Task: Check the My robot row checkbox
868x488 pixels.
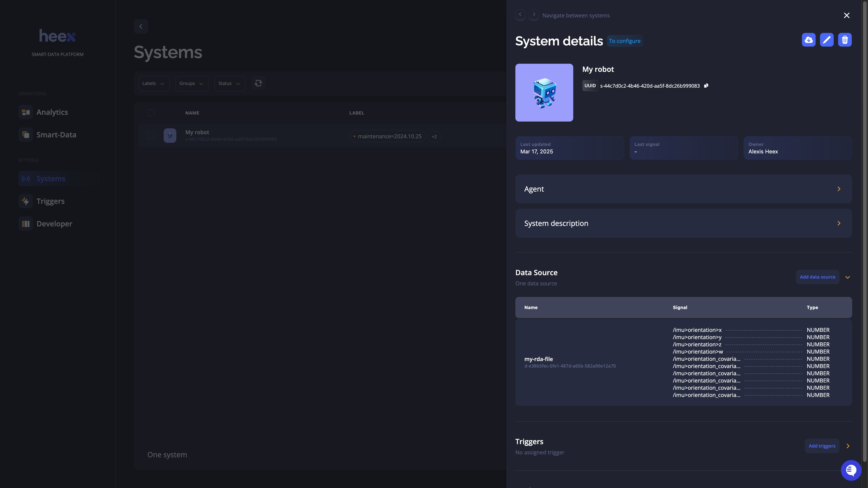Action: 151,136
